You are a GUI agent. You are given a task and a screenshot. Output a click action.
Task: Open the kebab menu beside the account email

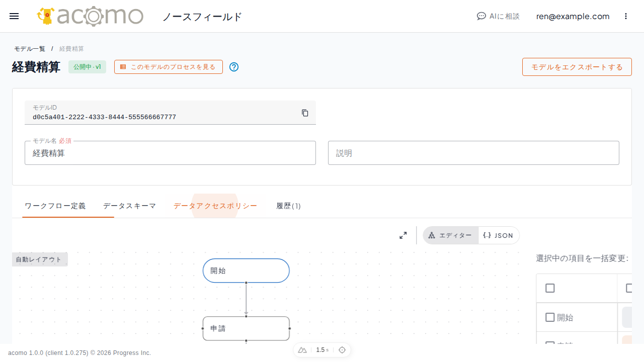tap(626, 16)
